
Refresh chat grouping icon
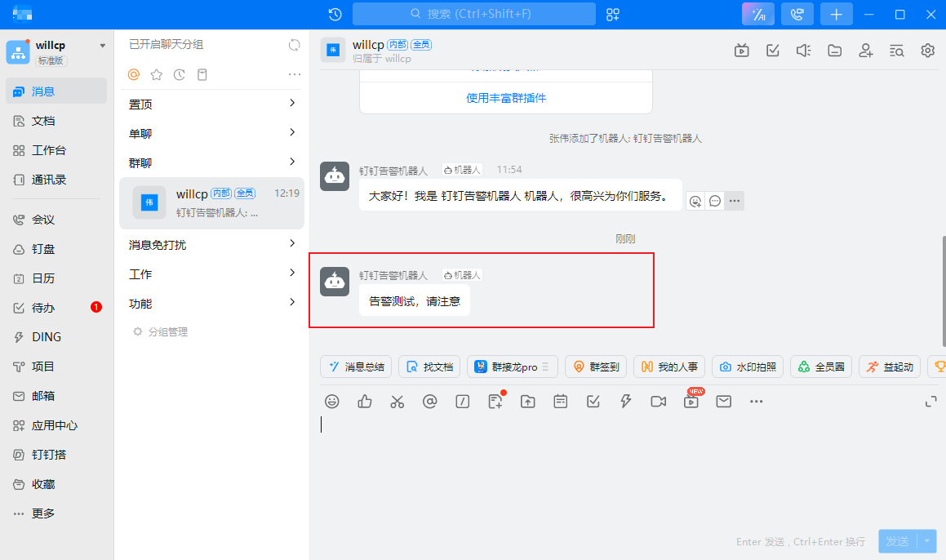click(294, 45)
